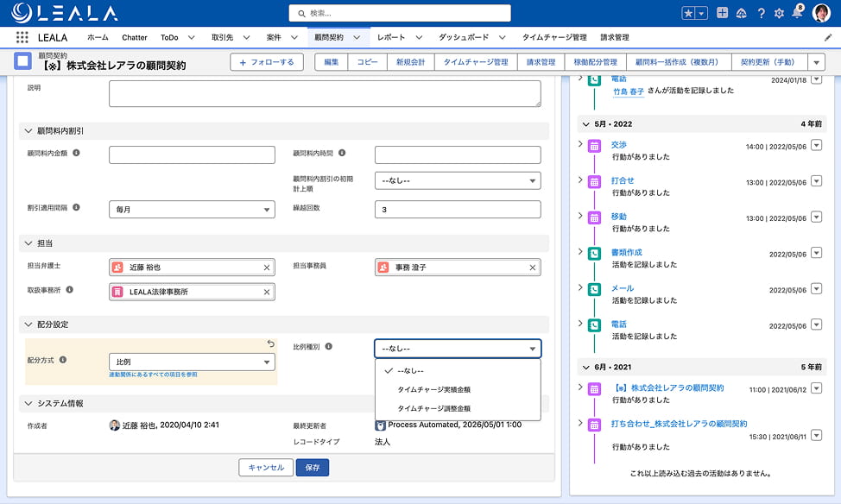Open the ホーム navigation tab

point(98,37)
